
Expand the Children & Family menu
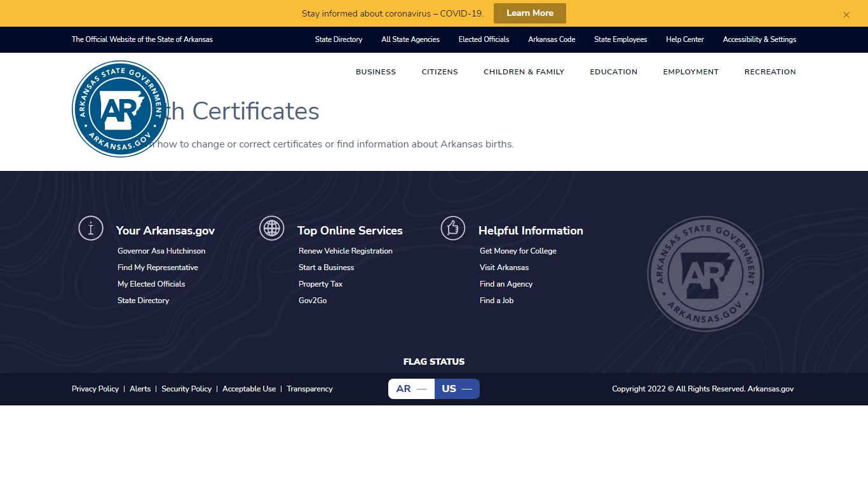(524, 72)
